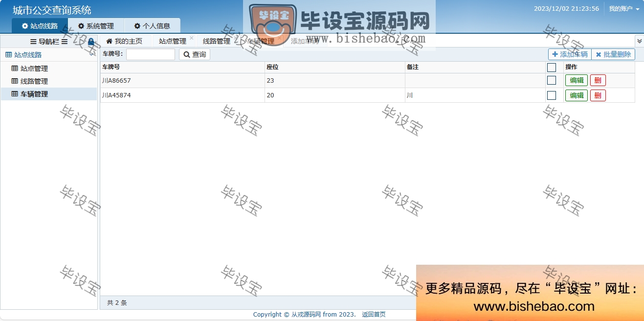This screenshot has width=644, height=321.
Task: Open the 站点线路 top navigation tab
Action: point(40,26)
